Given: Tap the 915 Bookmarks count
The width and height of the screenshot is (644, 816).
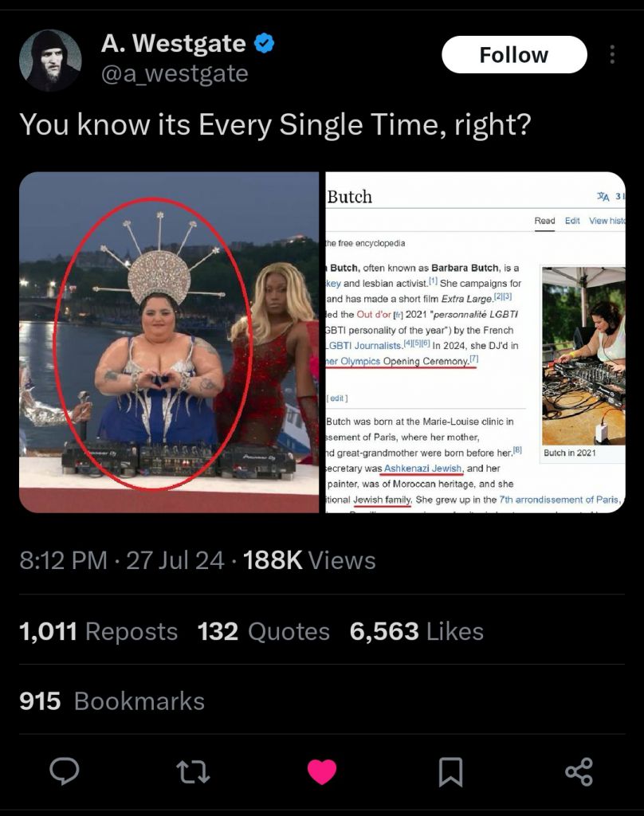Looking at the screenshot, I should coord(112,701).
